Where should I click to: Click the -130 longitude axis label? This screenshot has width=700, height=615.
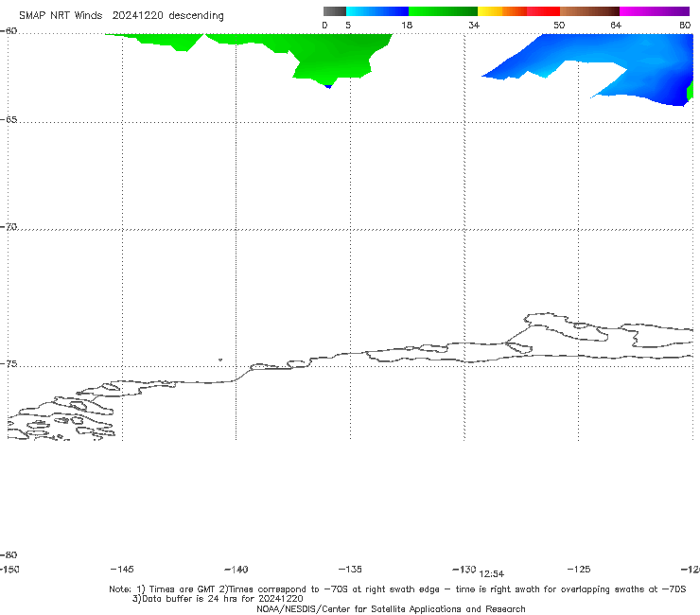tap(464, 570)
